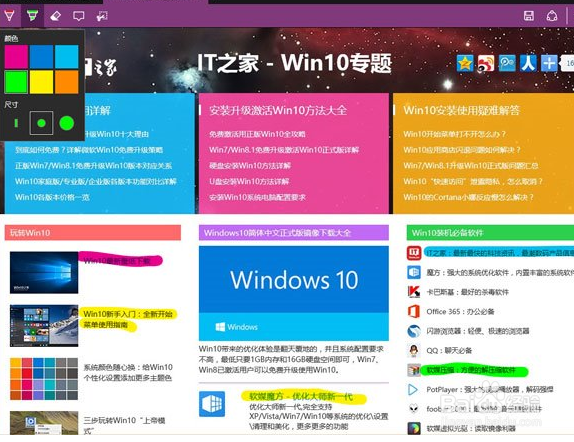Choose the smallest highlighter size

(16, 123)
